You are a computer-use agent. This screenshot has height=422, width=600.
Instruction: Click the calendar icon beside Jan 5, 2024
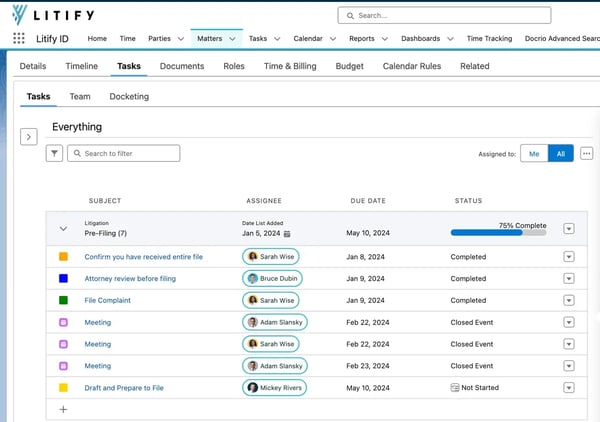287,234
